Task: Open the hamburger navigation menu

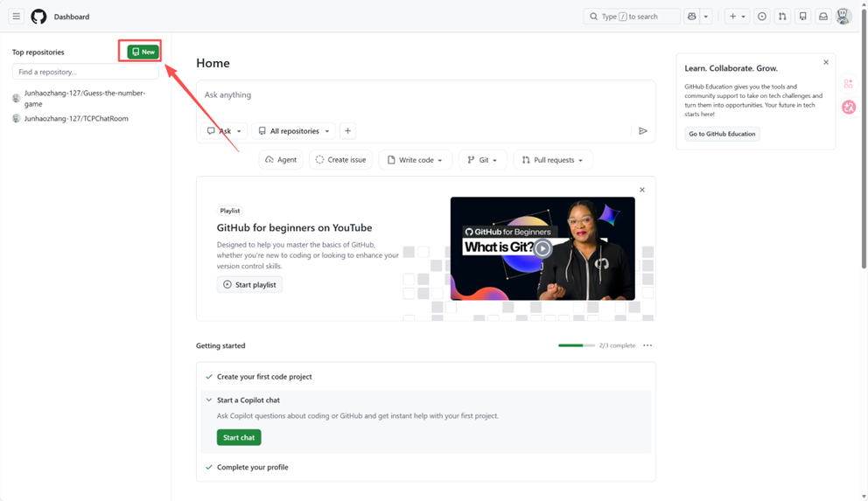Action: 16,17
